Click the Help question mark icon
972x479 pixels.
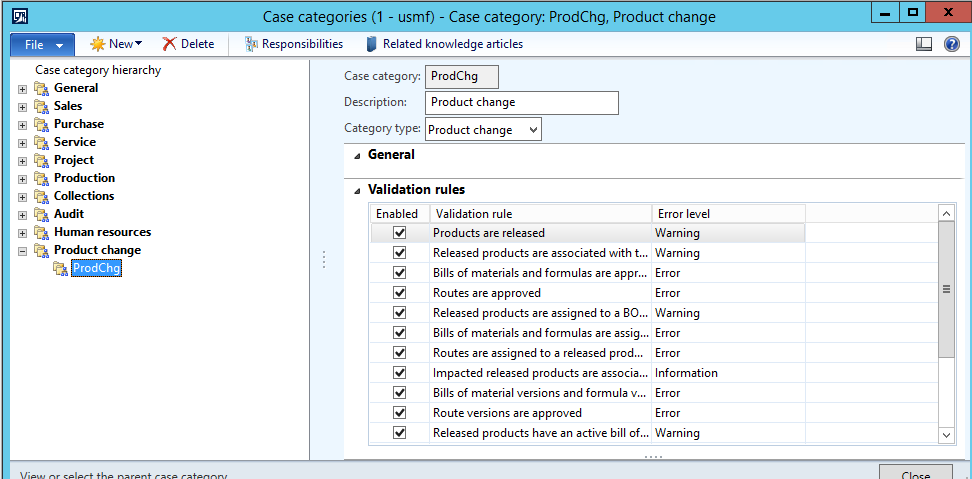click(951, 44)
